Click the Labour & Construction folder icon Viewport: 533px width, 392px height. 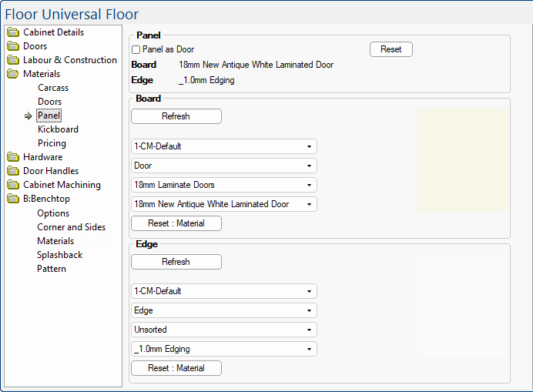tap(12, 60)
